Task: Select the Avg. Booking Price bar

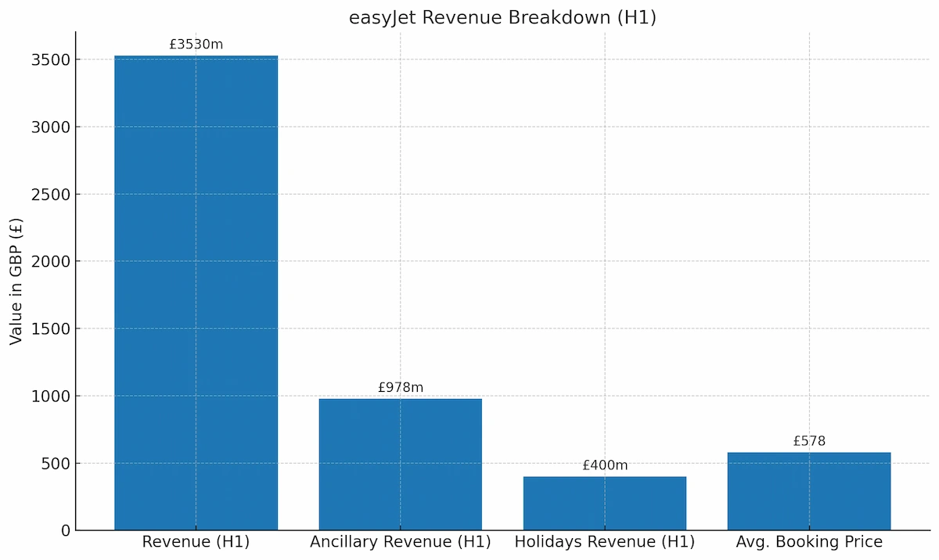Action: [809, 491]
